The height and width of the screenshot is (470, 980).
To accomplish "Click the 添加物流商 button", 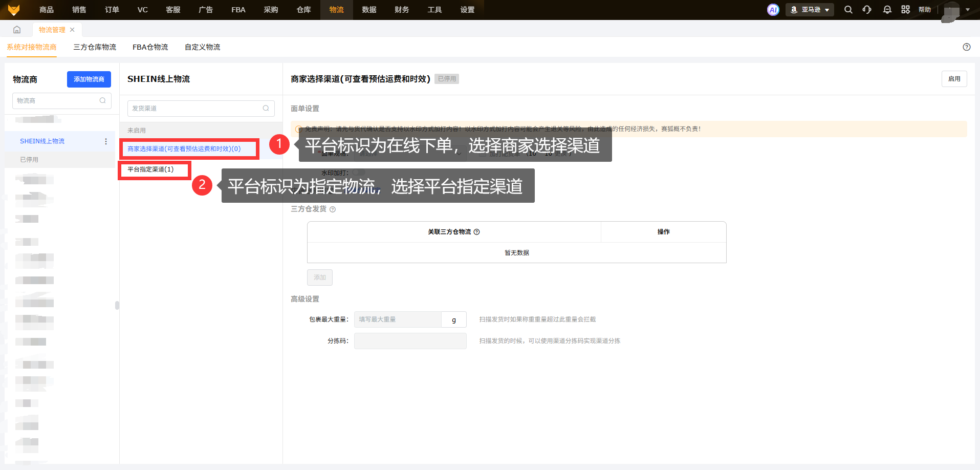I will coord(89,79).
